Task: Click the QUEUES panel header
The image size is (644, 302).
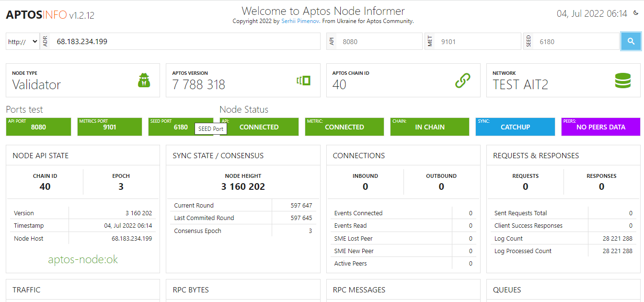Action: pyautogui.click(x=563, y=290)
